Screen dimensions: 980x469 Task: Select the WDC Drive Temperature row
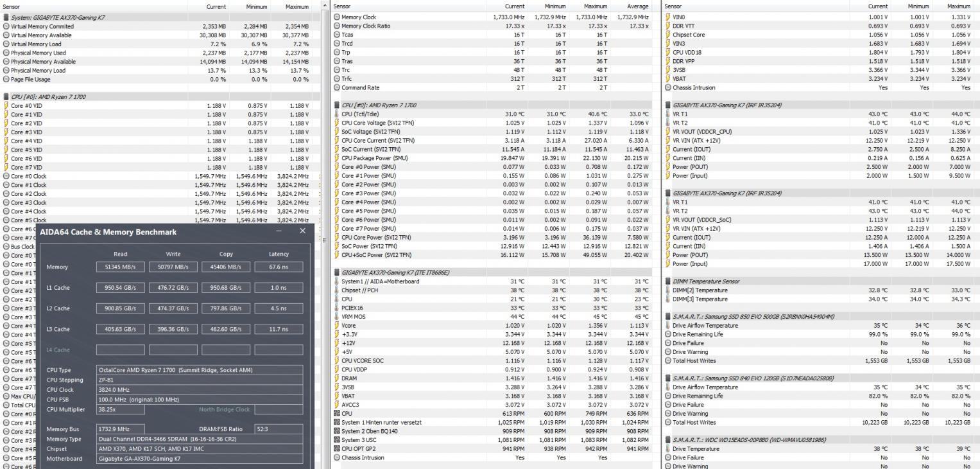tap(821, 449)
